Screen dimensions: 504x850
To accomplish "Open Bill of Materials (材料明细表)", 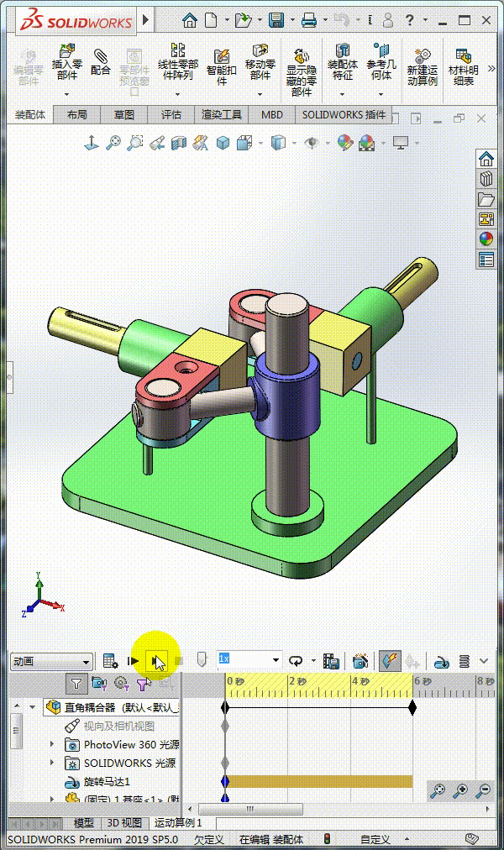I will 464,68.
